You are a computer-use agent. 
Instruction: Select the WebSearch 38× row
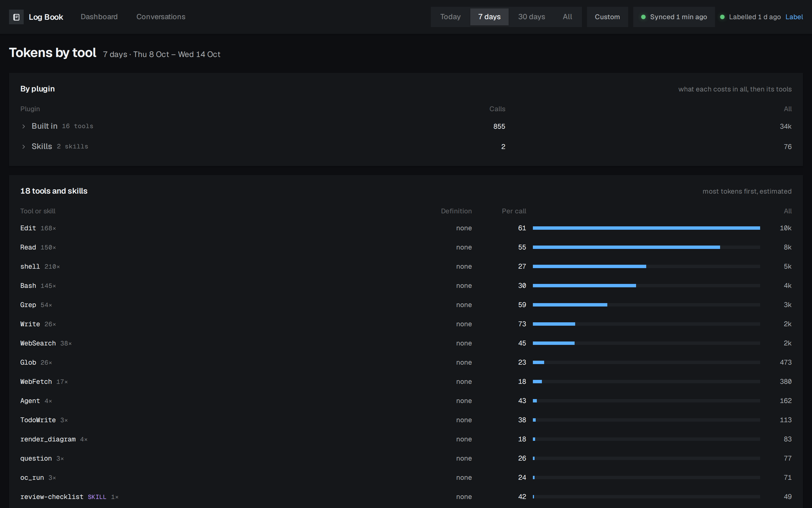pos(406,343)
